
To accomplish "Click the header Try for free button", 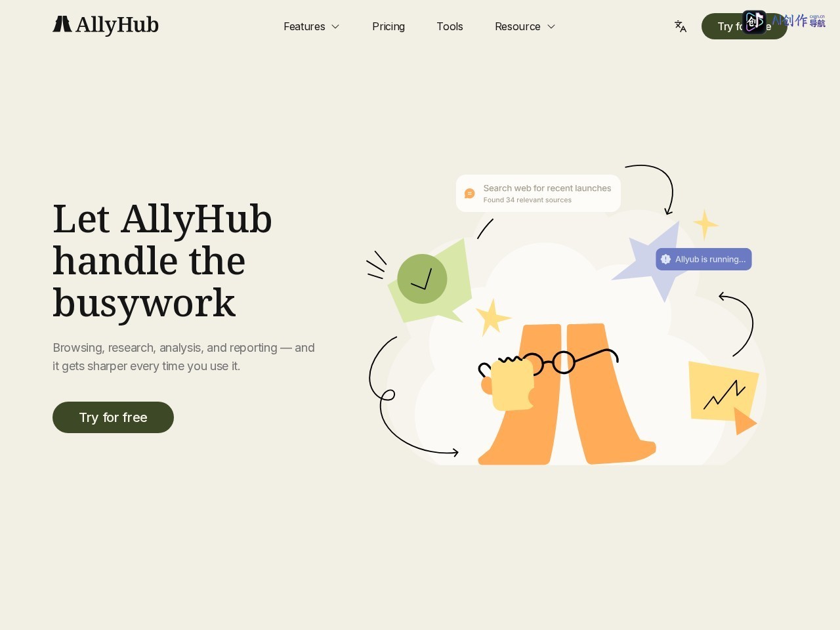I will coord(744,26).
